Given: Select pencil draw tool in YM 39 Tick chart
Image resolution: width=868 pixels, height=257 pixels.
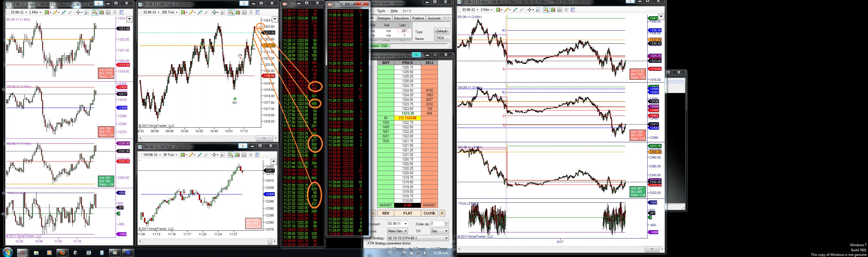Looking at the screenshot, I should tap(191, 155).
